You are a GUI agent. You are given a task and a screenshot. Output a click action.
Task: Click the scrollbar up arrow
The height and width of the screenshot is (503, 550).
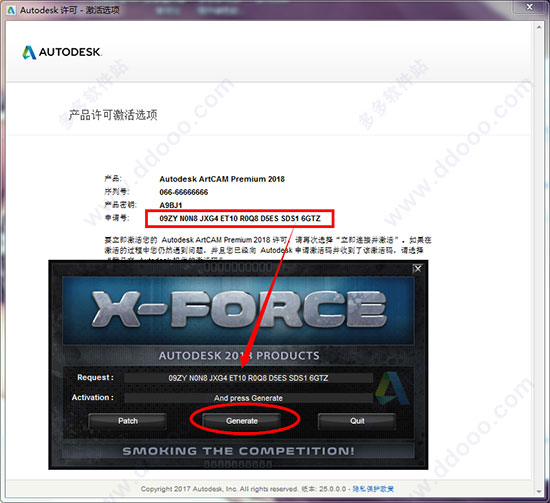(539, 27)
